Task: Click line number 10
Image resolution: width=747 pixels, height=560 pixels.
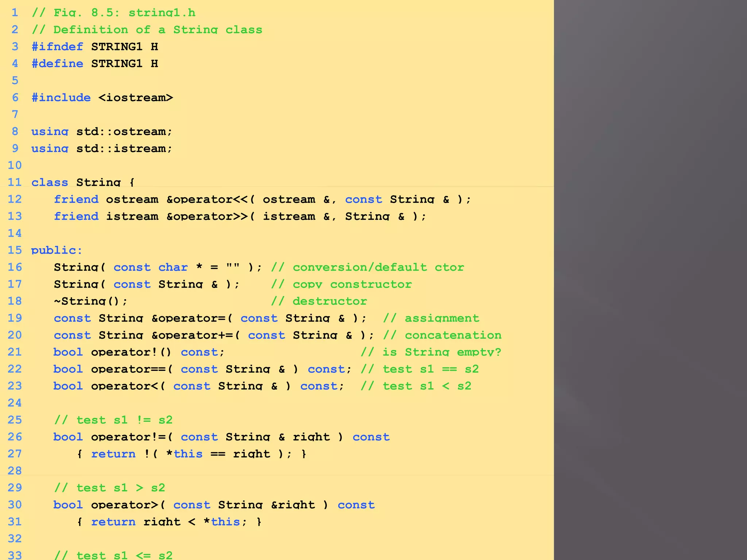Action: point(15,165)
